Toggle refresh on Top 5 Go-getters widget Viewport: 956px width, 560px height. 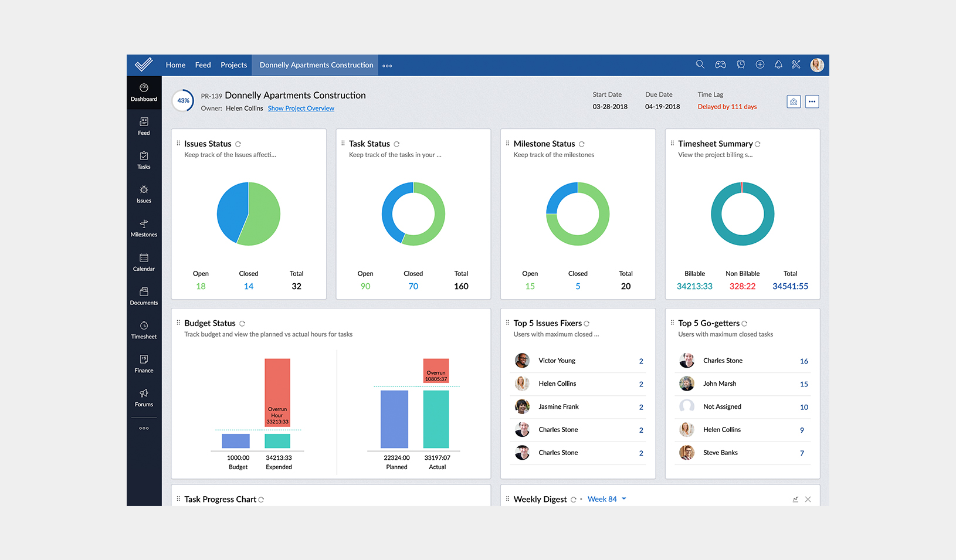coord(744,323)
